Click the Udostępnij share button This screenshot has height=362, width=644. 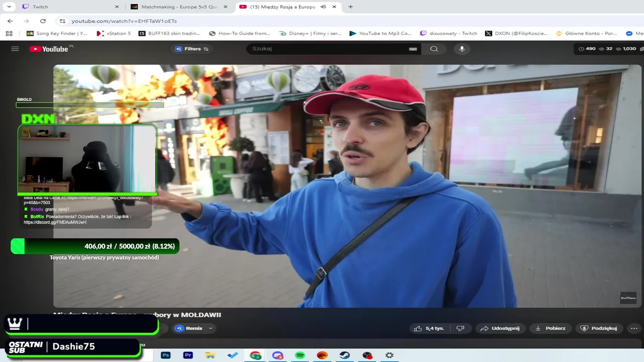(x=500, y=328)
